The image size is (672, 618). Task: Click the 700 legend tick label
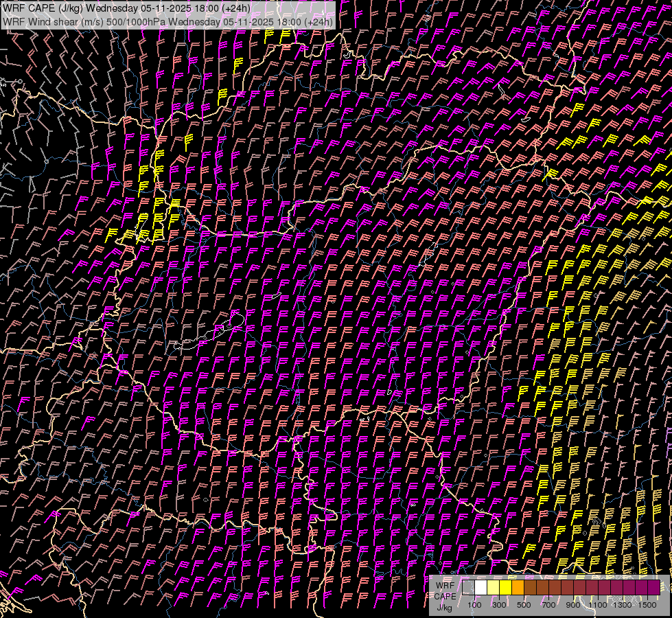(548, 605)
